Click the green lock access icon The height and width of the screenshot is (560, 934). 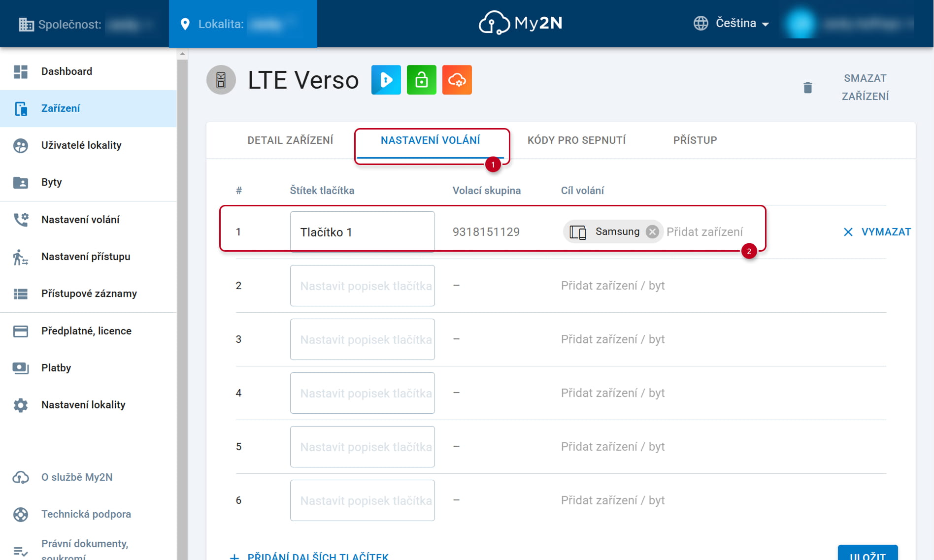[422, 80]
